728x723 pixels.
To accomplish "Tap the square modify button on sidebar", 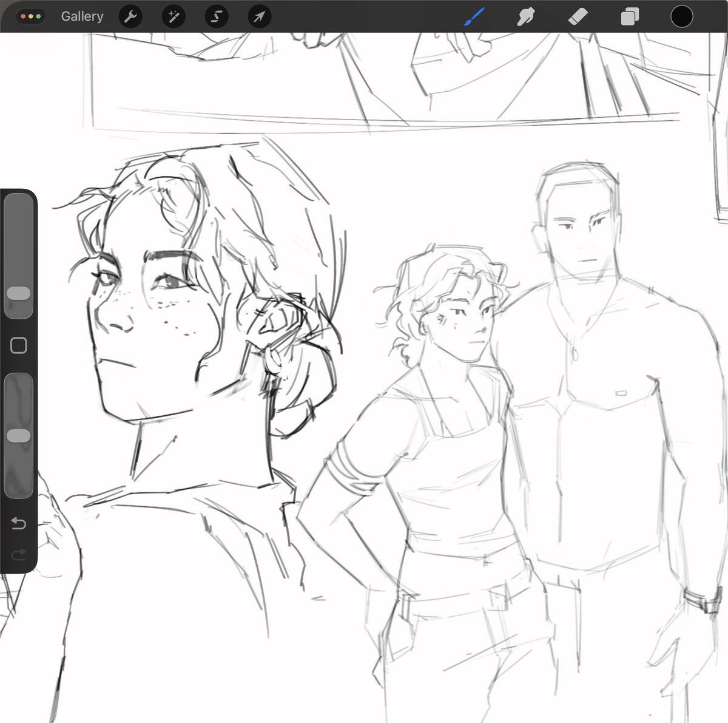I will point(19,345).
